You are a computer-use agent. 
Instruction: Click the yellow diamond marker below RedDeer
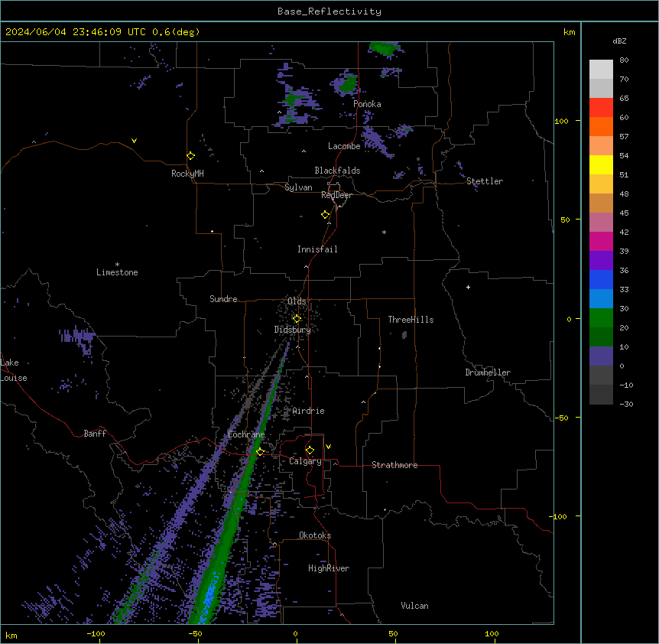tap(326, 215)
